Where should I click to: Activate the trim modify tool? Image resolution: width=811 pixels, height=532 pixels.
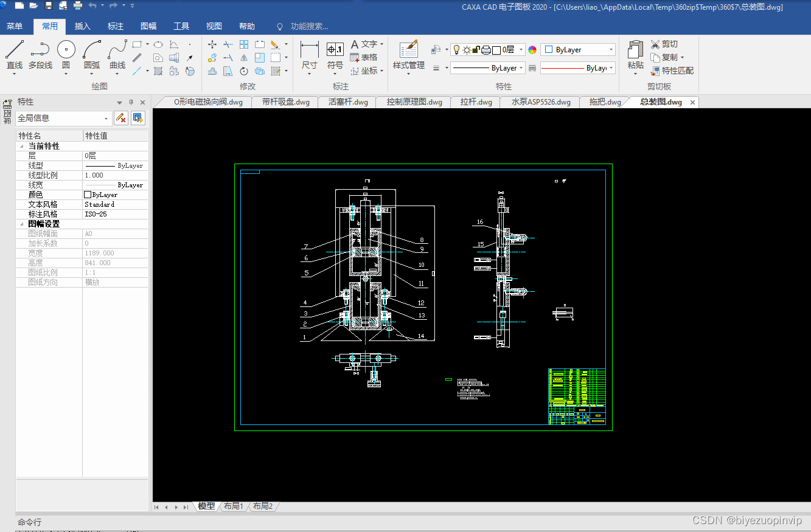(x=228, y=44)
